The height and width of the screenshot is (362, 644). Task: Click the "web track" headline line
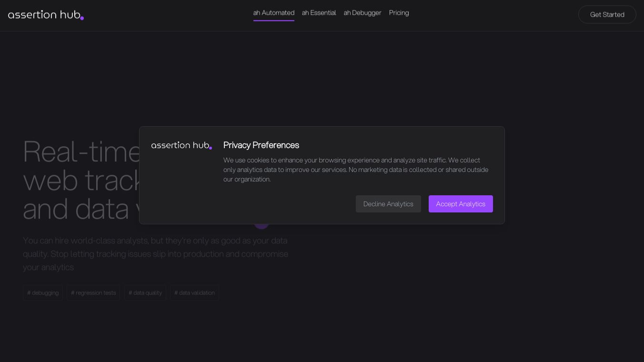click(x=81, y=180)
